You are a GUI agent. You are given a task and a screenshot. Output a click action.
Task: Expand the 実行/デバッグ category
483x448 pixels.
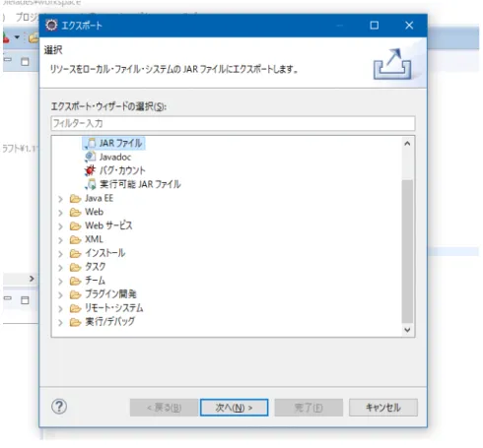(60, 323)
